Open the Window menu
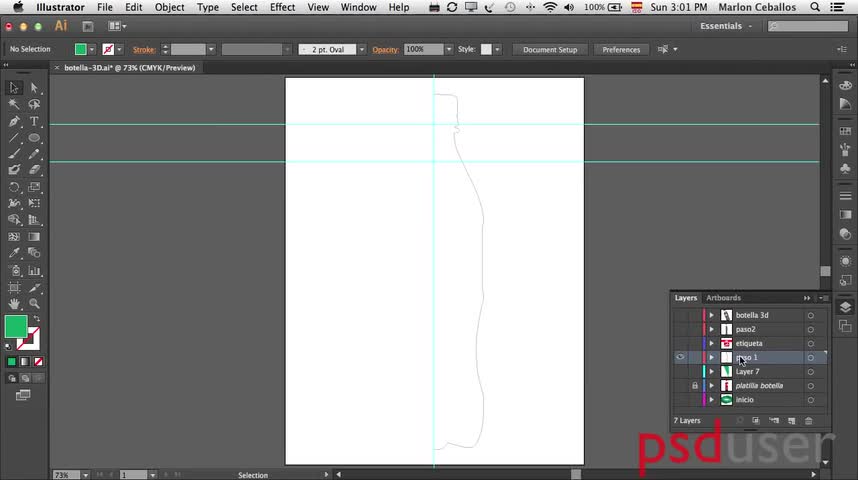Image resolution: width=858 pixels, height=480 pixels. tap(358, 7)
